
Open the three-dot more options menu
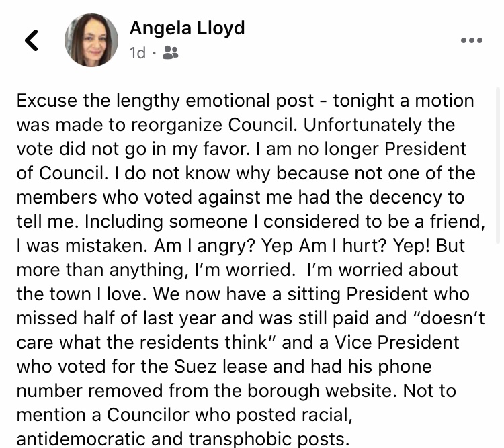click(x=471, y=40)
